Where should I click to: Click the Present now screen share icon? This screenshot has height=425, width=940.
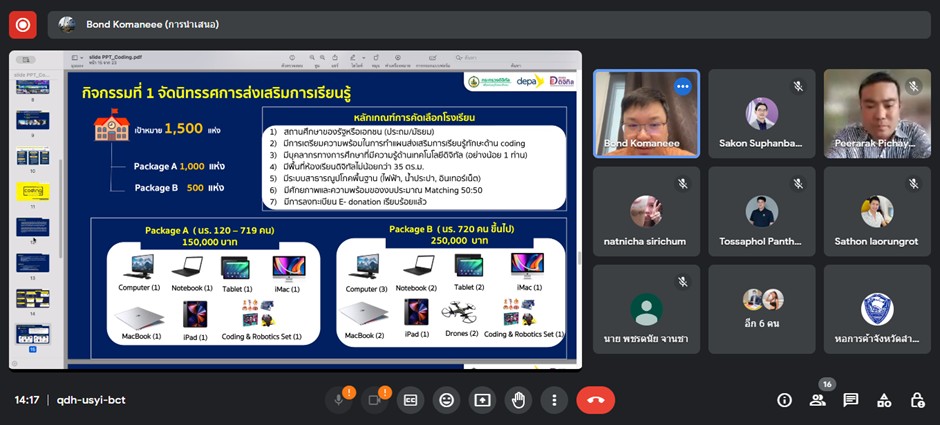[x=482, y=400]
